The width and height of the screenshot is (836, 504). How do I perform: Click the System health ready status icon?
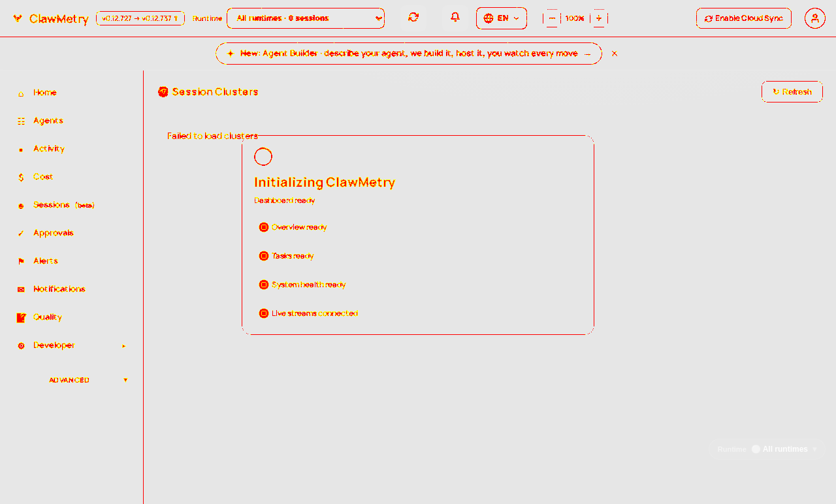pyautogui.click(x=264, y=285)
